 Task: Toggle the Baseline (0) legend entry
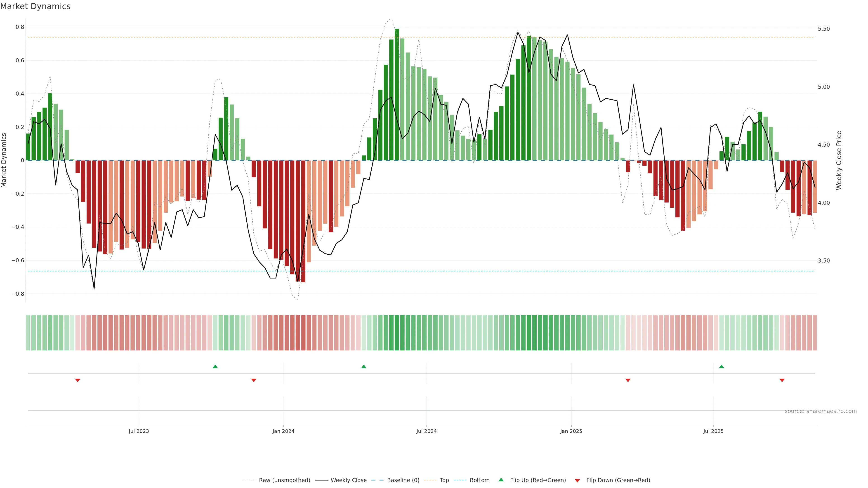click(403, 480)
